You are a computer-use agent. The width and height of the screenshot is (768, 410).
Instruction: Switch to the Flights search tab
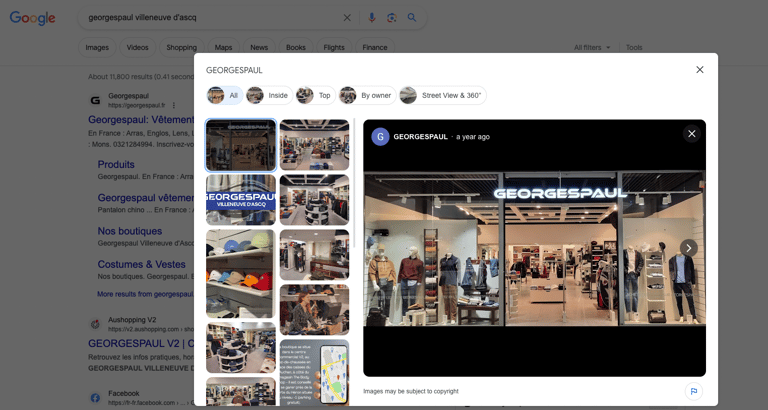point(334,48)
